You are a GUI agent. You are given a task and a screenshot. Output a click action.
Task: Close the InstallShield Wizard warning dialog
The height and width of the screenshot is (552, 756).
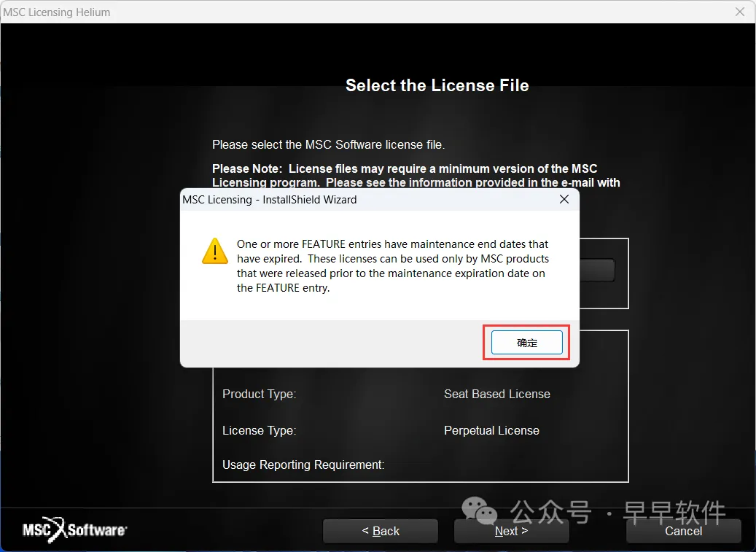[564, 199]
